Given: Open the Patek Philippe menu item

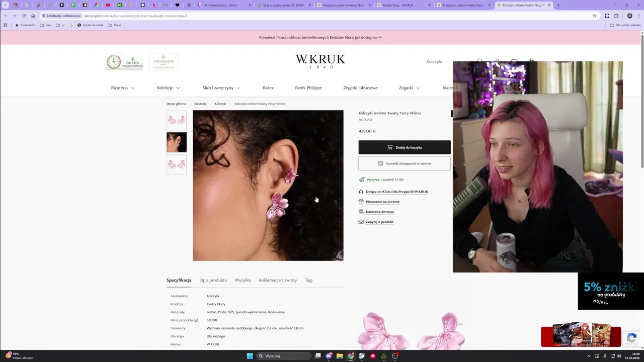Looking at the screenshot, I should [x=308, y=87].
